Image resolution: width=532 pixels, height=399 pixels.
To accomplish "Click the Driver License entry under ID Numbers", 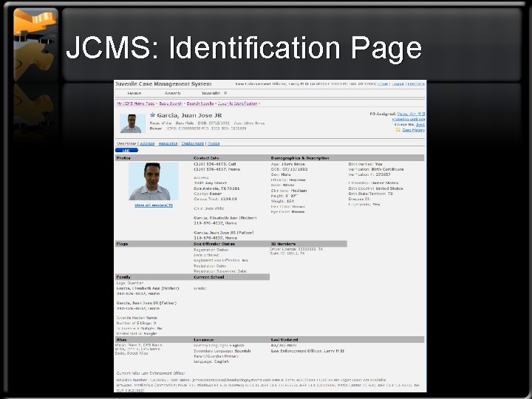I will coord(296,249).
